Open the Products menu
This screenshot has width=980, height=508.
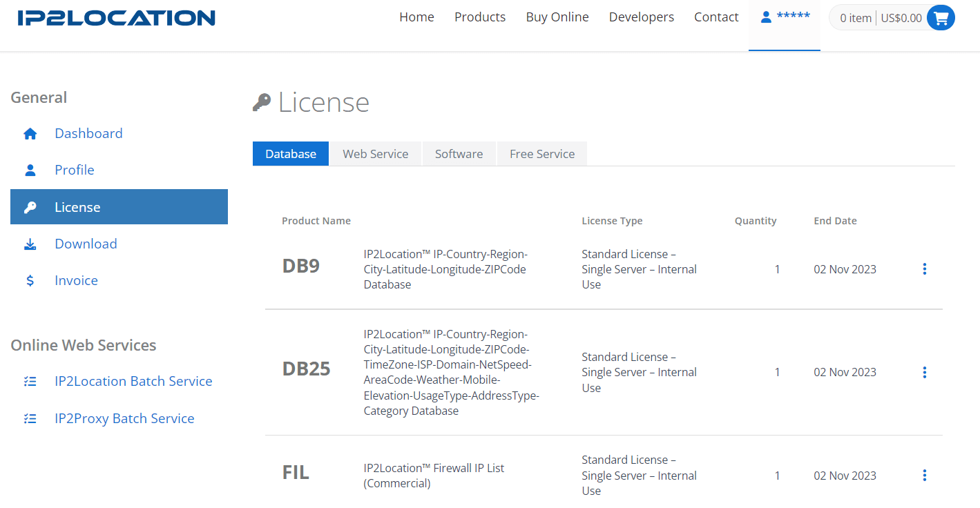click(480, 17)
